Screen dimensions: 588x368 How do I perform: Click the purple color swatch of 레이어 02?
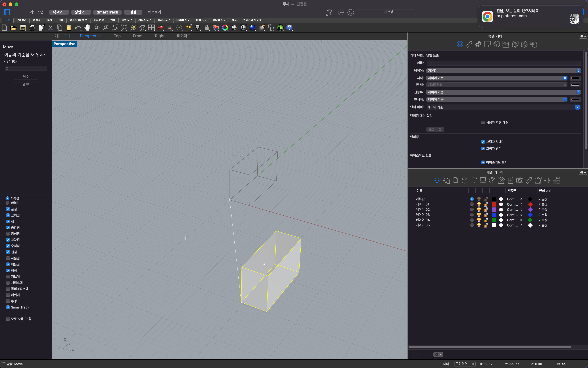pyautogui.click(x=494, y=210)
